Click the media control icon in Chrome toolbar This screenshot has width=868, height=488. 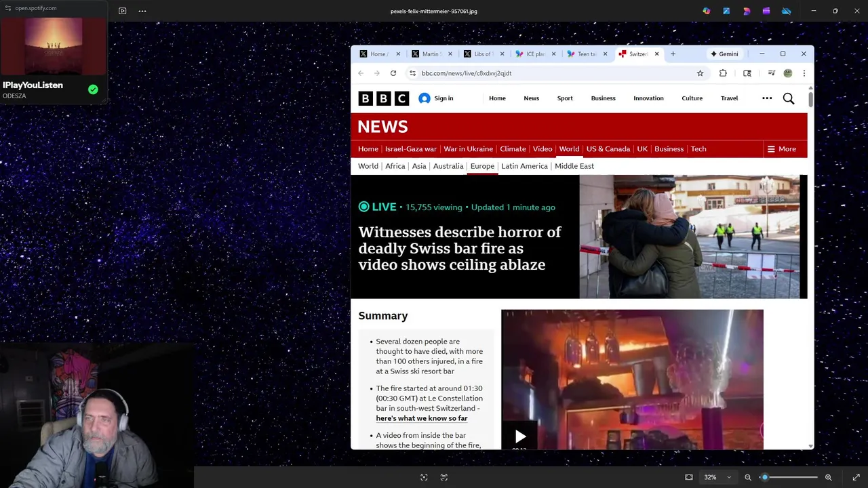772,73
